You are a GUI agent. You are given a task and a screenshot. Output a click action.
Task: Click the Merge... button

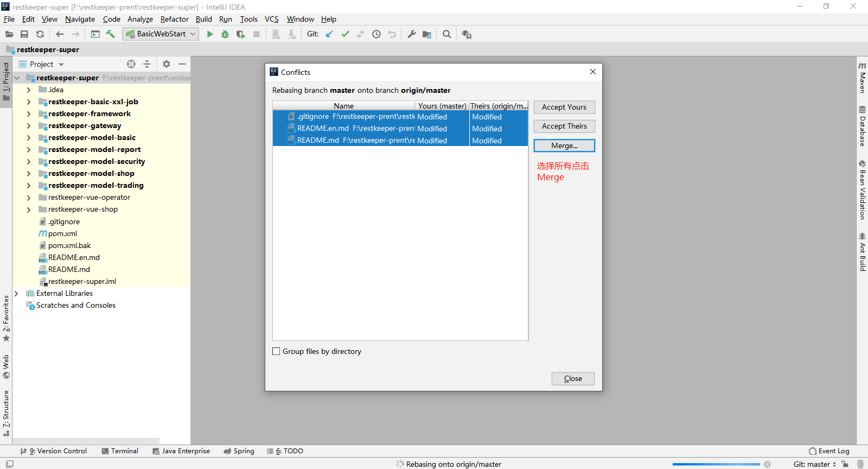564,145
